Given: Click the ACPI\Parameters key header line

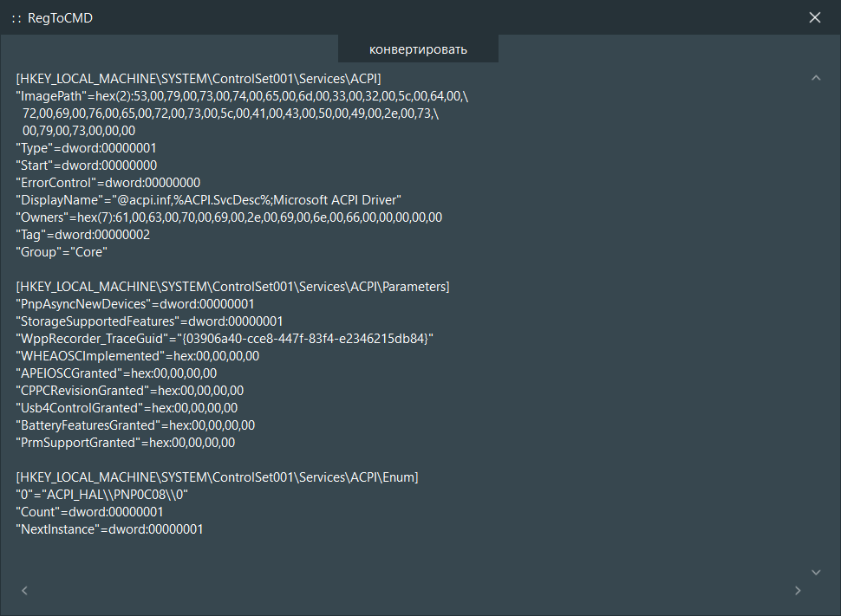Looking at the screenshot, I should [x=232, y=287].
